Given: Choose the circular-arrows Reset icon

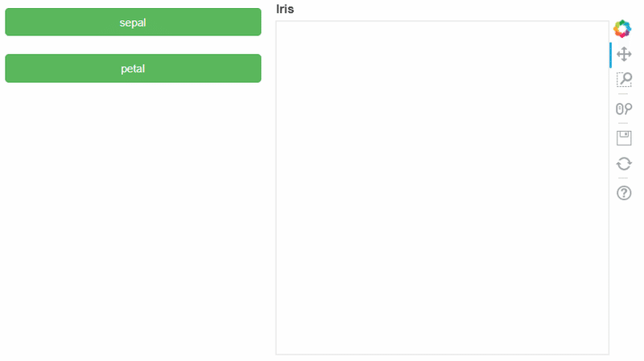Looking at the screenshot, I should coord(623,164).
